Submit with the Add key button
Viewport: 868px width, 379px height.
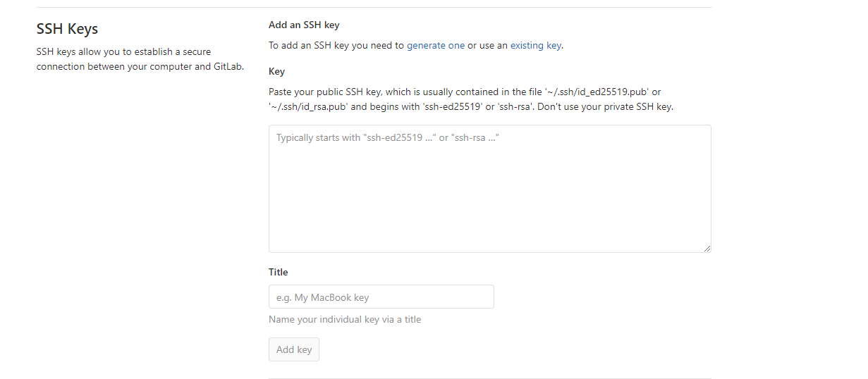point(294,349)
